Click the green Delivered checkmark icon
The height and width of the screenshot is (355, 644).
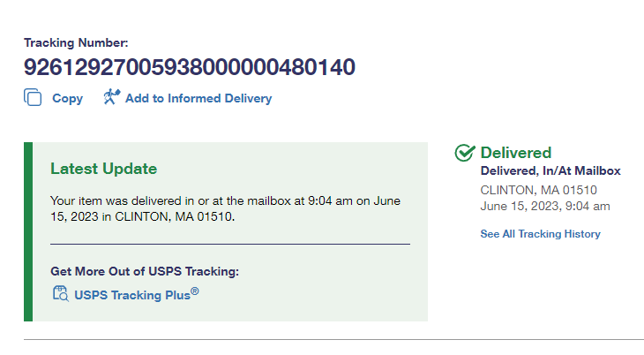[x=465, y=153]
